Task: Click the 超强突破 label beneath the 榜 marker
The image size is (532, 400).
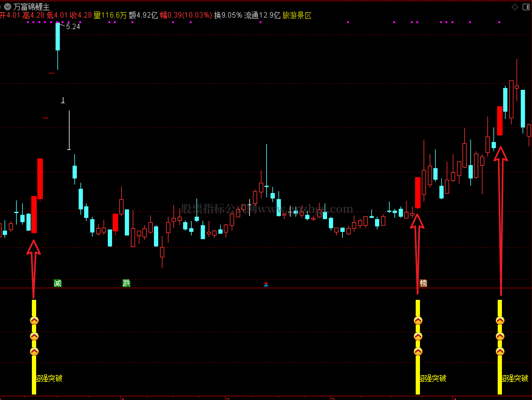Action: [433, 378]
